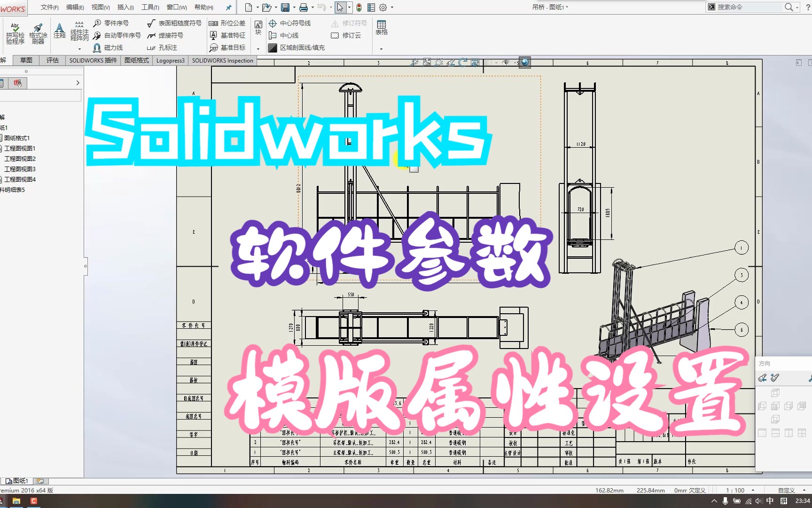Open the 块 block tool

258,28
